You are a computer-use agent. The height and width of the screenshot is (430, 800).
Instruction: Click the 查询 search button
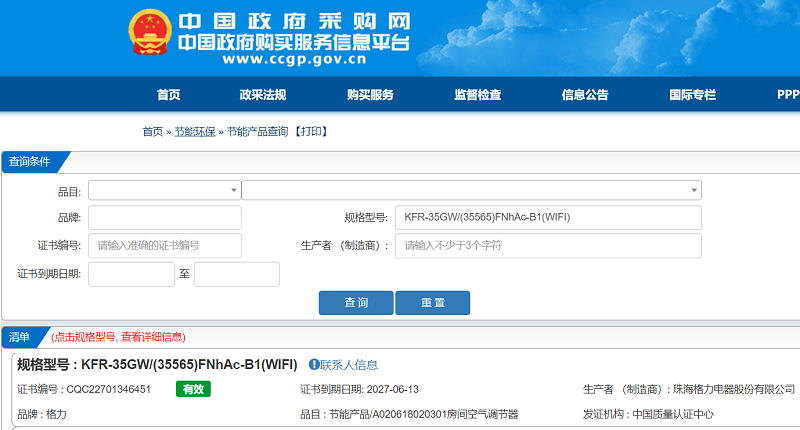(x=356, y=303)
